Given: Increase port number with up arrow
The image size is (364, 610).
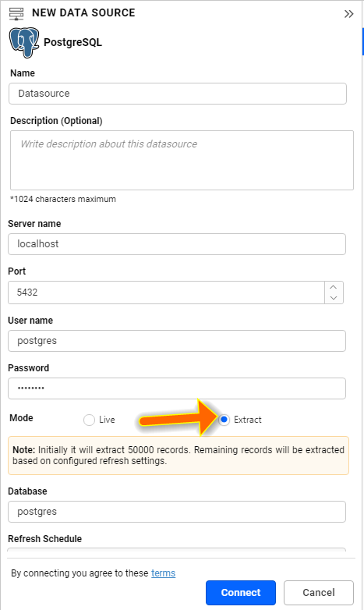Looking at the screenshot, I should [334, 287].
